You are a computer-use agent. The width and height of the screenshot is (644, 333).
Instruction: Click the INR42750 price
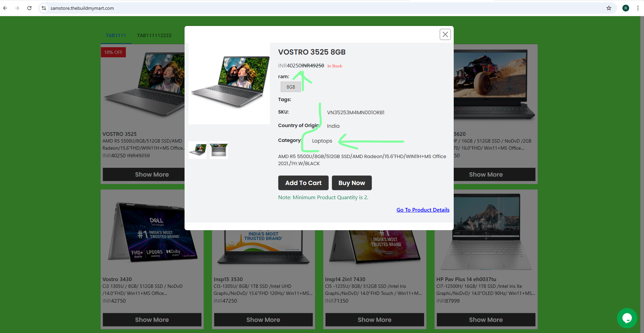114,301
